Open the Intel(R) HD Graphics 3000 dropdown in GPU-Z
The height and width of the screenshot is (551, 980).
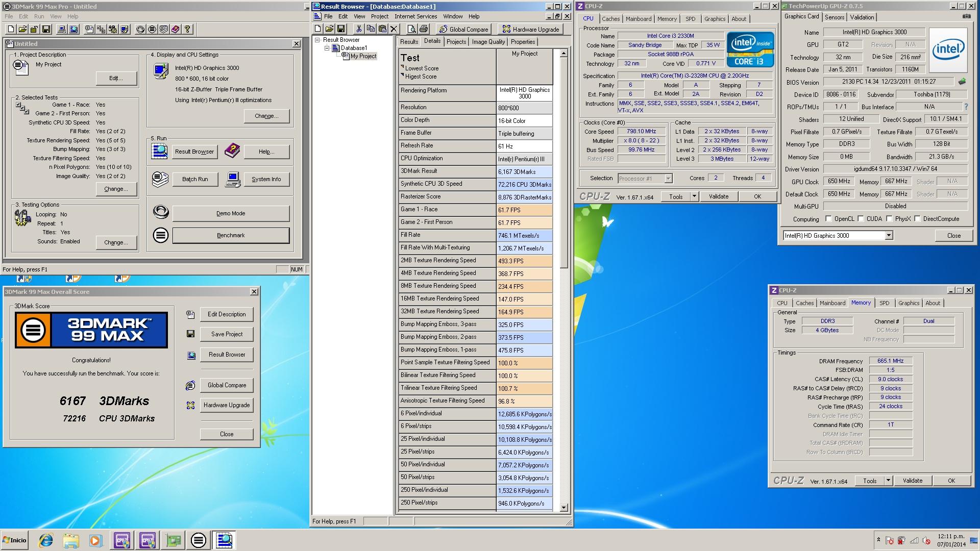click(x=889, y=235)
